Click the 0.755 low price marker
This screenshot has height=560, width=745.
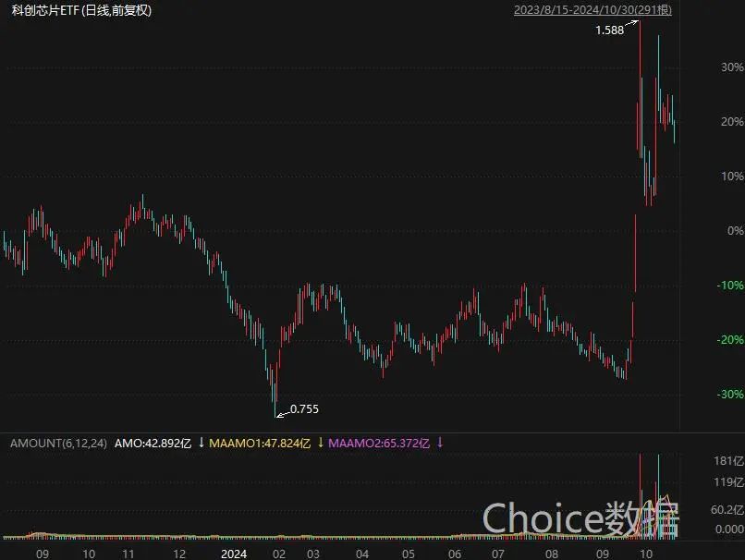point(304,408)
